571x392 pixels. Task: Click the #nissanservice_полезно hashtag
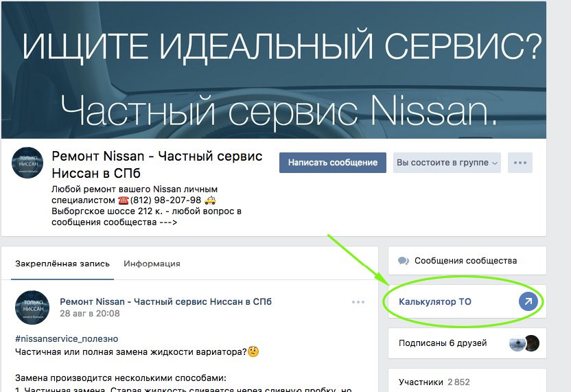[x=67, y=339]
